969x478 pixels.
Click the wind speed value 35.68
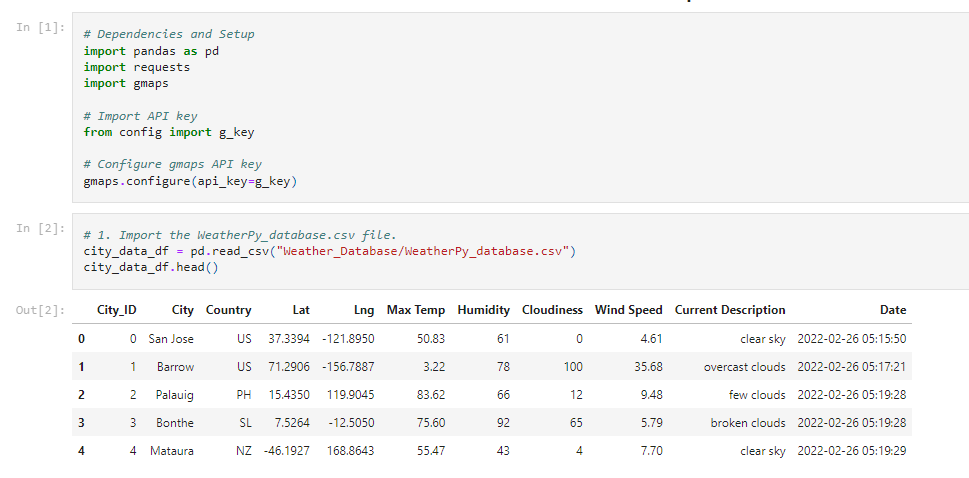[648, 367]
